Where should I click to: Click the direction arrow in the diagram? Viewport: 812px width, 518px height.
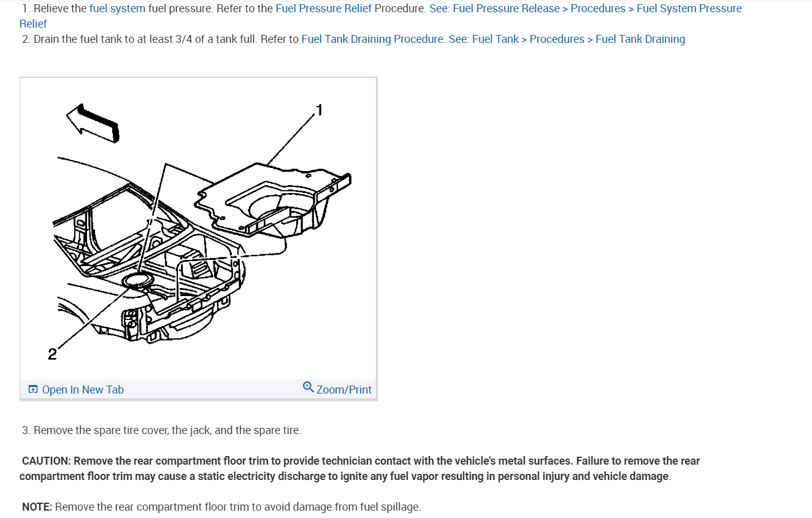click(x=92, y=123)
